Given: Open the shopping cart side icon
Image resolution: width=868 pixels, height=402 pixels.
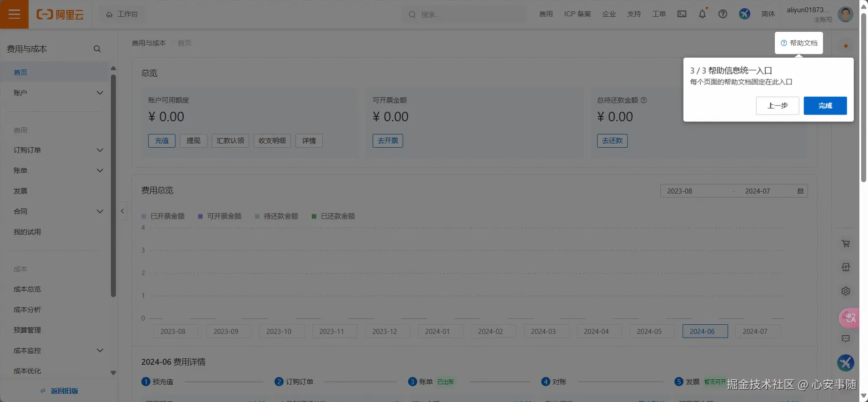Looking at the screenshot, I should (846, 243).
